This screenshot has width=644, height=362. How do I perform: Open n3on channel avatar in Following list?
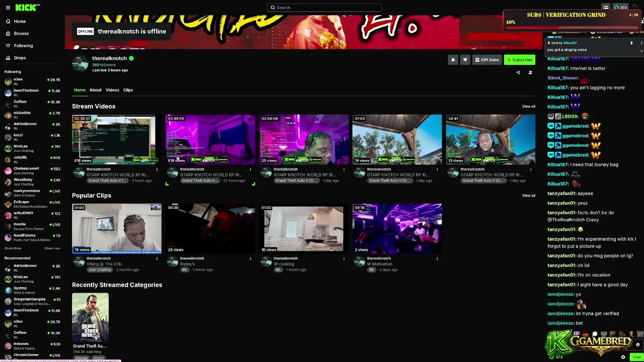8,81
